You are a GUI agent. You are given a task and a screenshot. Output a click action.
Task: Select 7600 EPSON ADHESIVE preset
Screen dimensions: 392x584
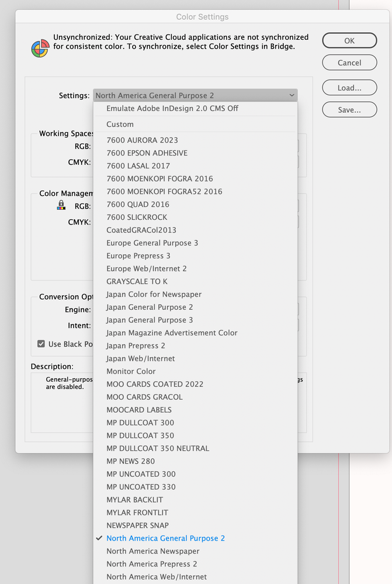click(195, 153)
